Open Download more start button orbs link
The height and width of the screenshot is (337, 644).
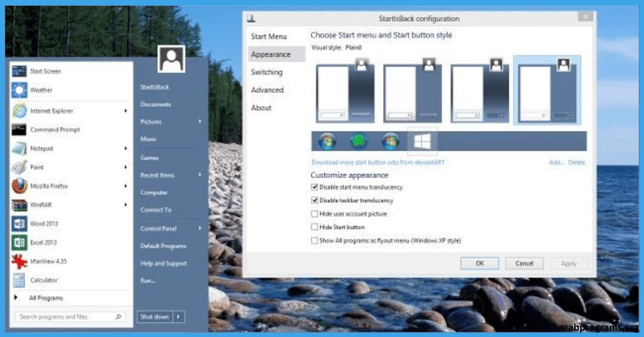[378, 162]
